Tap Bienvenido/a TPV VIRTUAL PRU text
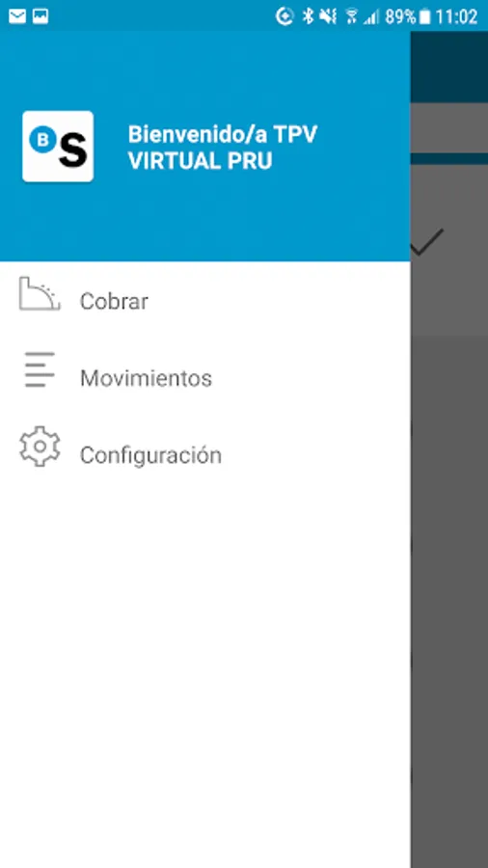The width and height of the screenshot is (488, 868). click(x=223, y=148)
